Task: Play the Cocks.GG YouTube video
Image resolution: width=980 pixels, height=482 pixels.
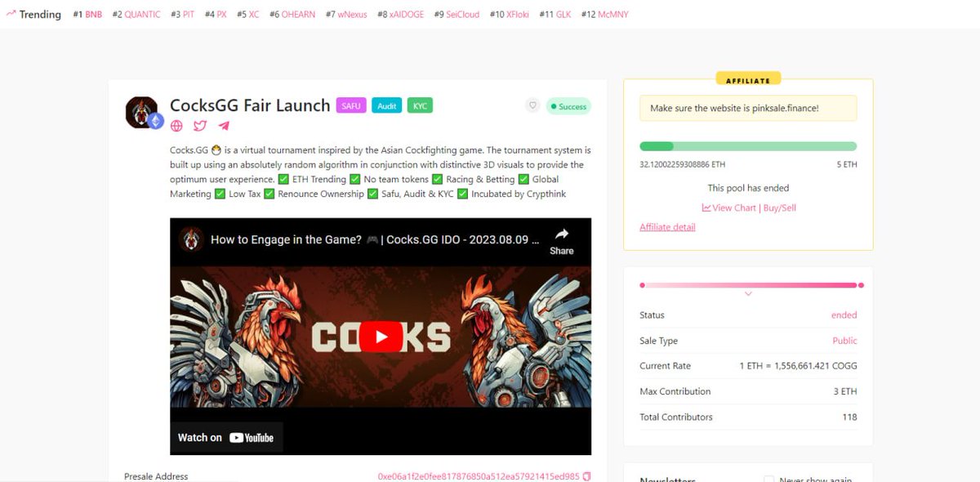Action: tap(381, 337)
